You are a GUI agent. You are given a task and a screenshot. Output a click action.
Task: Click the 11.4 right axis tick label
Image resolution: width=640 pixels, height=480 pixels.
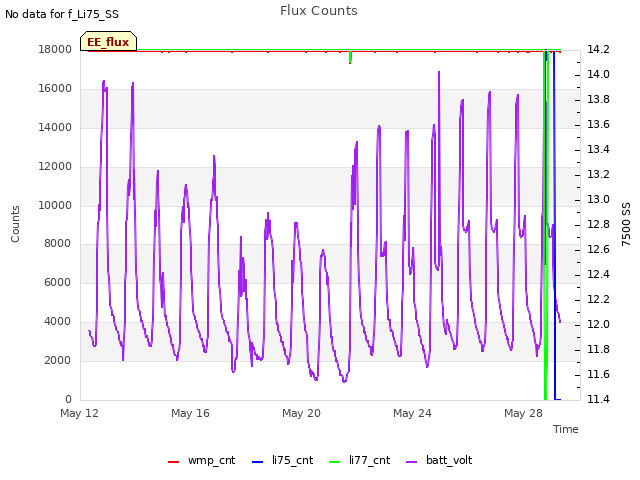(598, 399)
